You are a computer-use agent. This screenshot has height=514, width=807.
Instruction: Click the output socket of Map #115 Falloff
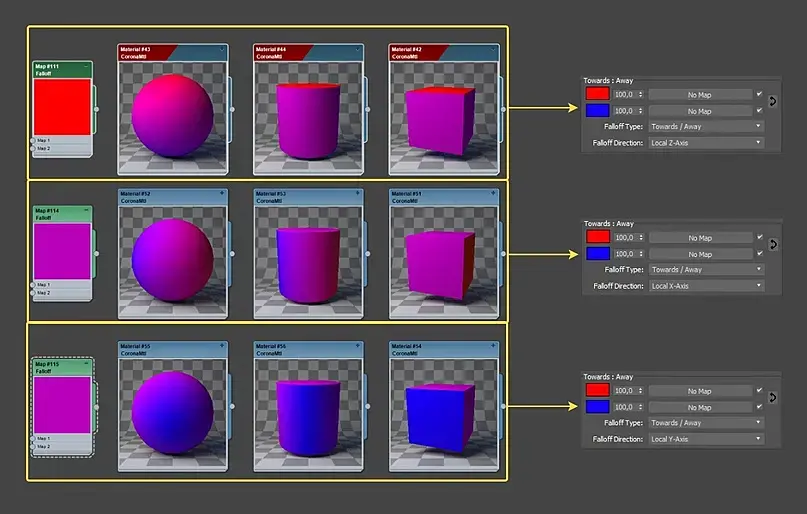pos(96,407)
